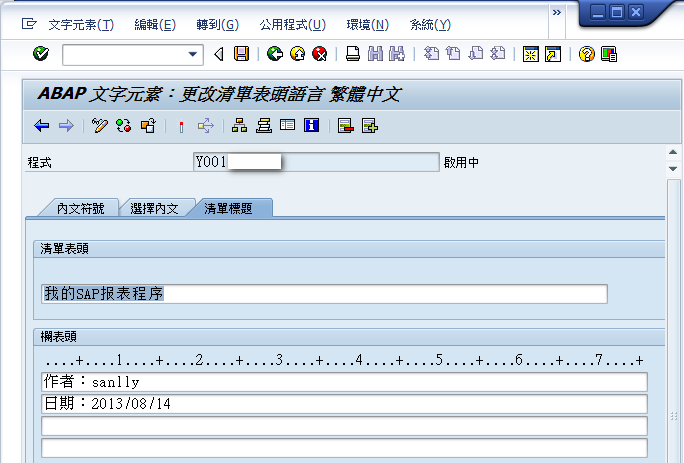Click the 啟用中 status text
Screen dimensions: 684x463
click(x=461, y=163)
